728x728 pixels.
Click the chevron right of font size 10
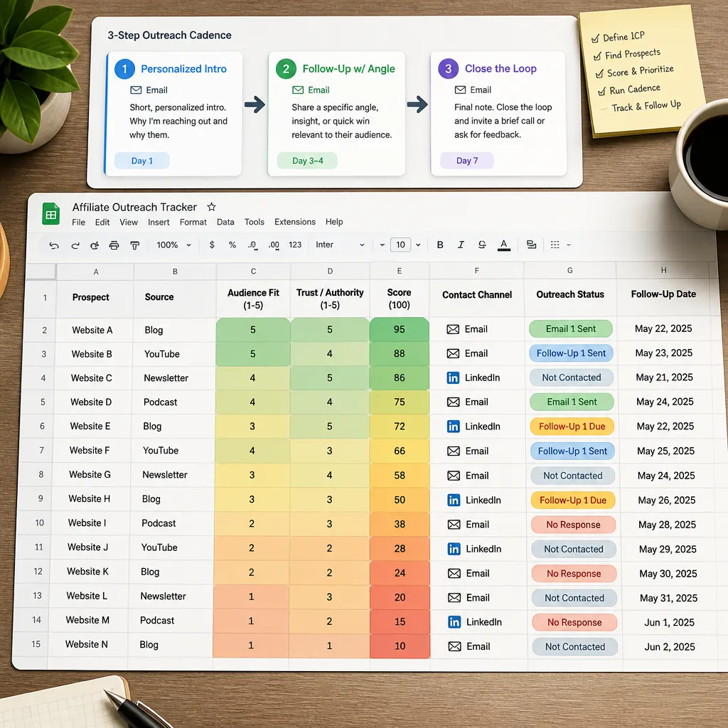(418, 245)
